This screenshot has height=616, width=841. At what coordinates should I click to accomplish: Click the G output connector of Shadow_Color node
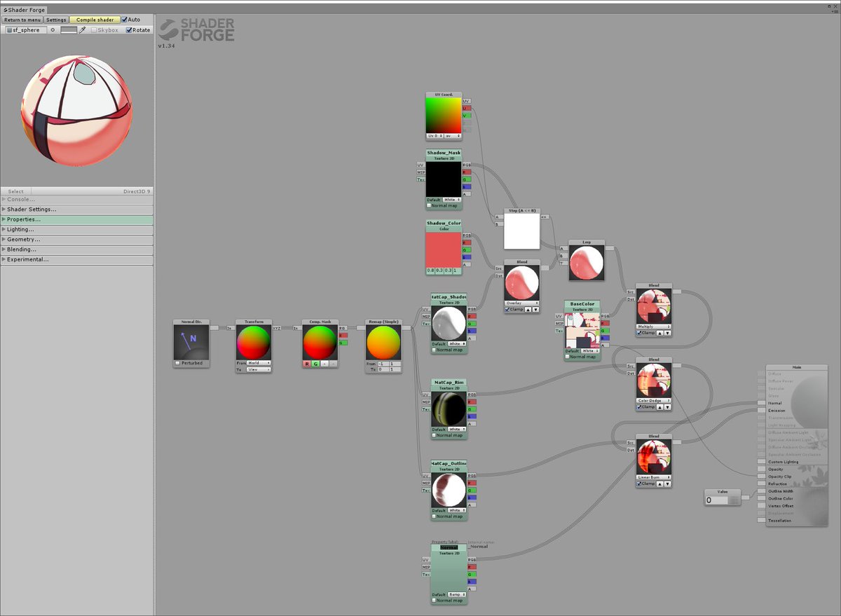pos(467,249)
